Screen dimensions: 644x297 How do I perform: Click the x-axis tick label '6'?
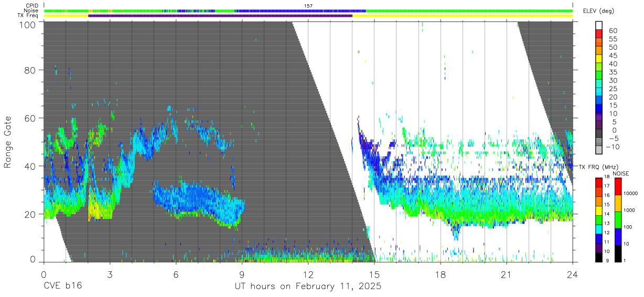(x=176, y=274)
